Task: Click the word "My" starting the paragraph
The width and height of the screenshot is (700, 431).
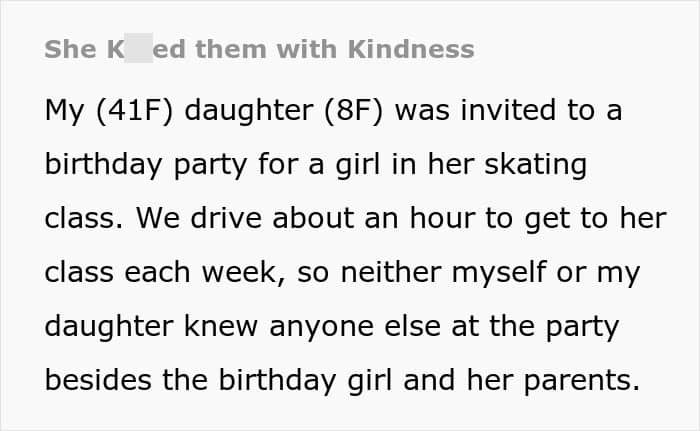Action: point(64,110)
